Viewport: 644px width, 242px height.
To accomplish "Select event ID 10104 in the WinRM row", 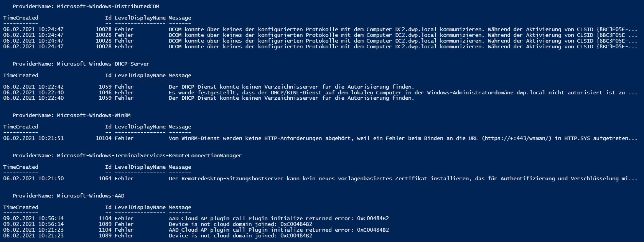I will 104,138.
